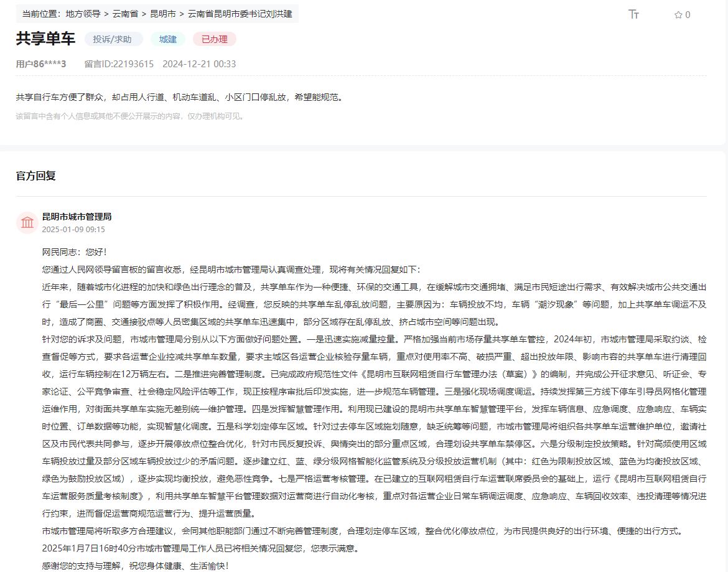Select the 投诉/求助 tag

pos(113,39)
